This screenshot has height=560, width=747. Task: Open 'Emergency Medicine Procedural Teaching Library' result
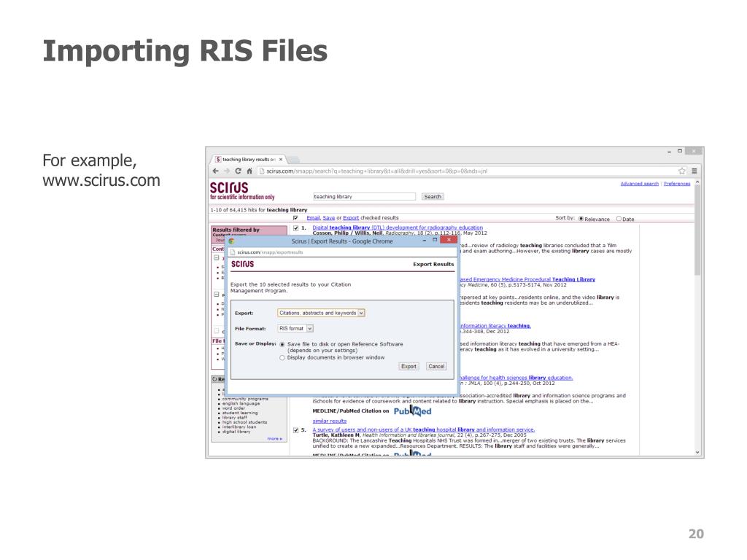(x=527, y=279)
